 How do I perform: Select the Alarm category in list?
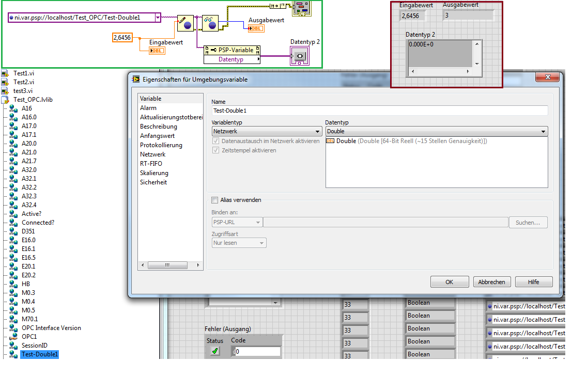click(x=148, y=108)
